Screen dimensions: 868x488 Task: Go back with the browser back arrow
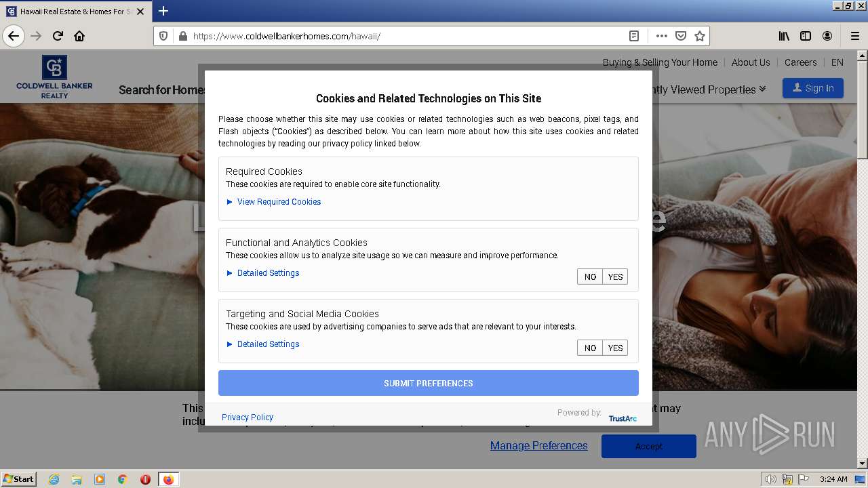point(14,36)
